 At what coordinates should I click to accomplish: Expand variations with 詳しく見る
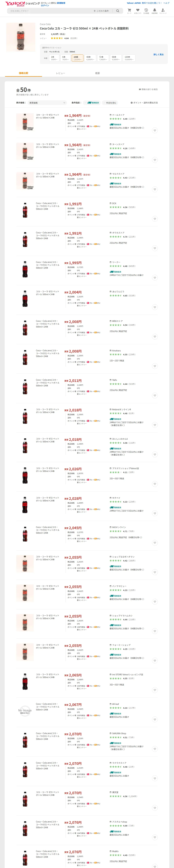coord(158,54)
